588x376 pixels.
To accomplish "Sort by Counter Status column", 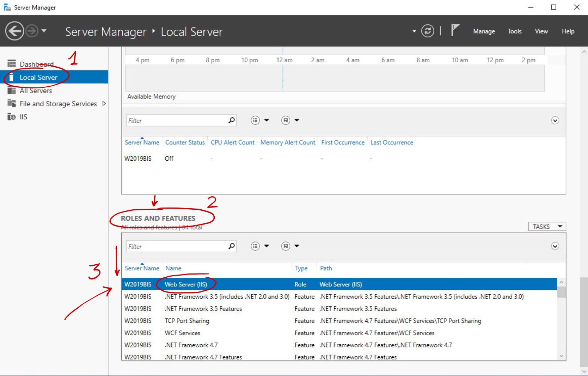I will point(185,142).
